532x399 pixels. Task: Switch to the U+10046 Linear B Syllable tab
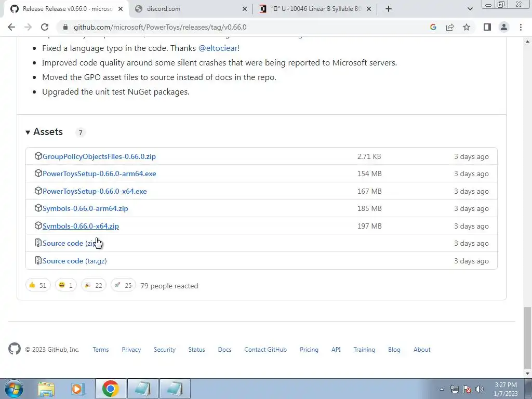tap(316, 9)
